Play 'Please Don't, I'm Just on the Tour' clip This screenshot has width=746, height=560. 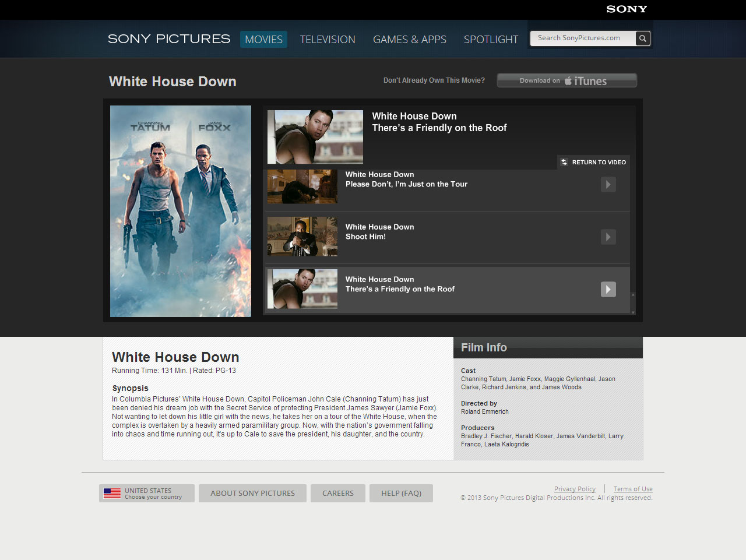(x=608, y=185)
